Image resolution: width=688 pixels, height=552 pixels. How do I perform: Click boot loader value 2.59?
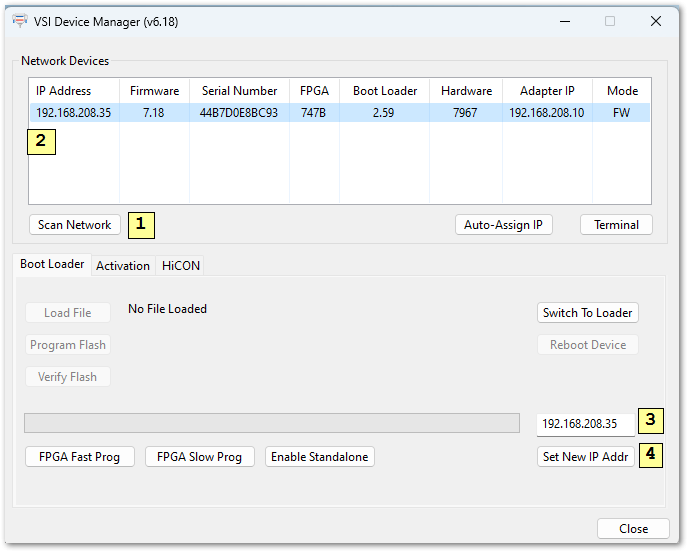pos(383,113)
